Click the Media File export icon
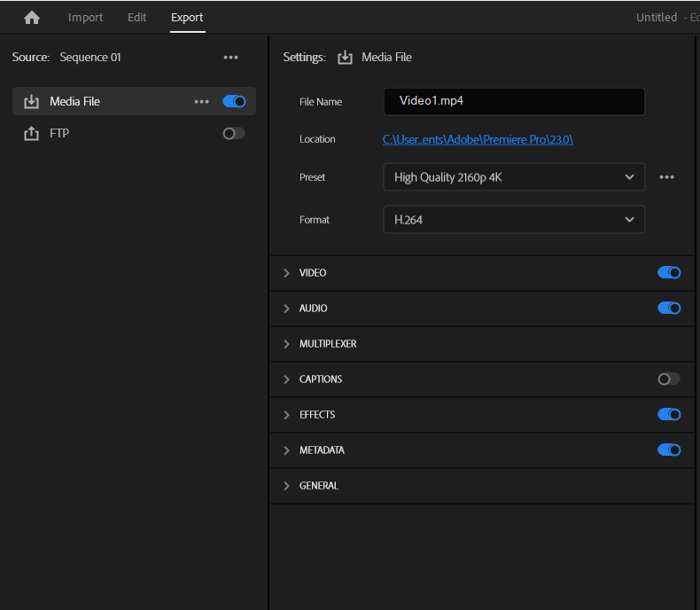 point(31,102)
